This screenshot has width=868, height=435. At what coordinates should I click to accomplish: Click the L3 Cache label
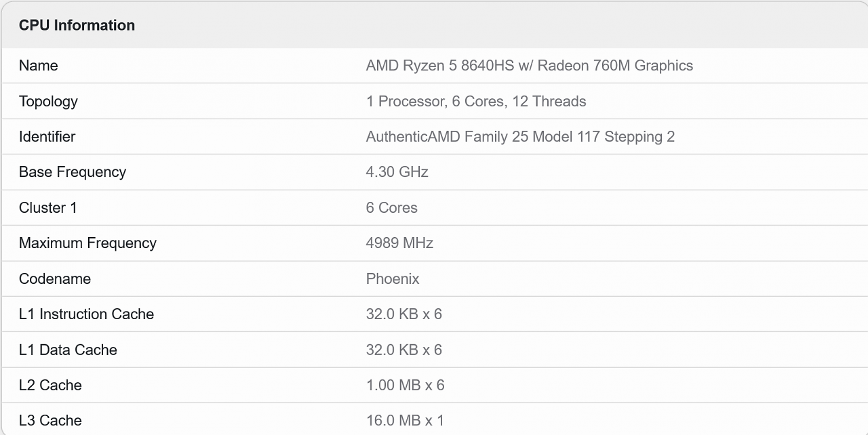50,421
